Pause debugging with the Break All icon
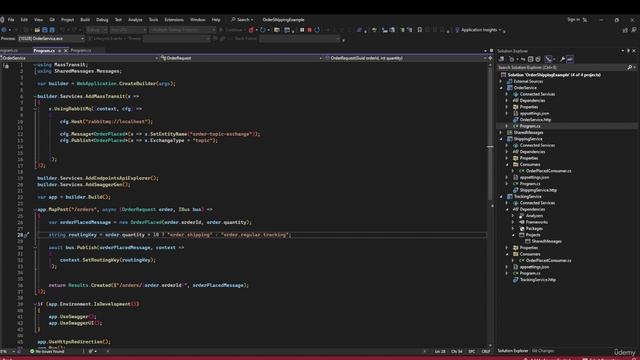The image size is (640, 360). click(302, 30)
